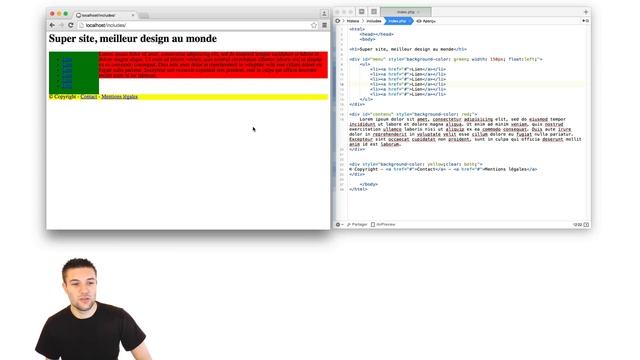This screenshot has width=640, height=360.
Task: Click the browser forward arrow
Action: click(61, 25)
